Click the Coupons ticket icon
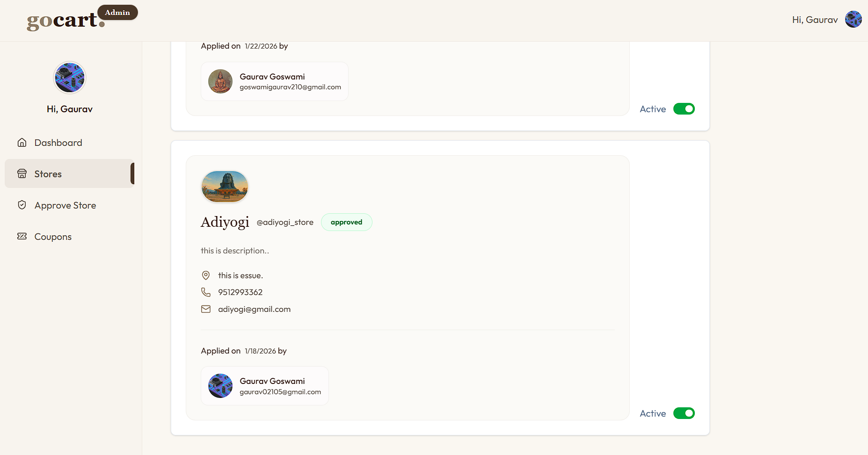The image size is (868, 455). (x=22, y=236)
